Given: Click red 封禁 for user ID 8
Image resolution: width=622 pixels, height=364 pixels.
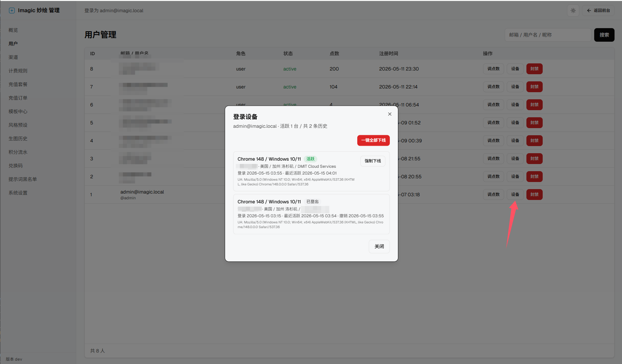Looking at the screenshot, I should click(x=535, y=69).
